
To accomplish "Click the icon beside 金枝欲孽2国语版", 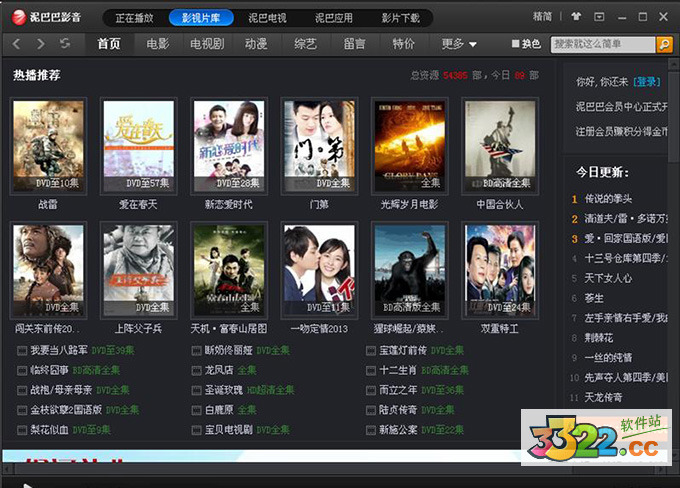I will pyautogui.click(x=22, y=410).
